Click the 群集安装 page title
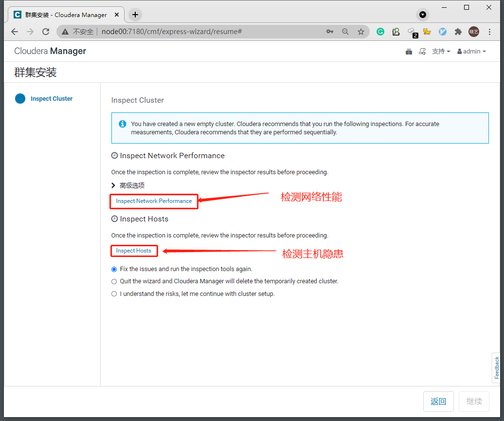Screen dimensions: 504x421 pos(36,73)
